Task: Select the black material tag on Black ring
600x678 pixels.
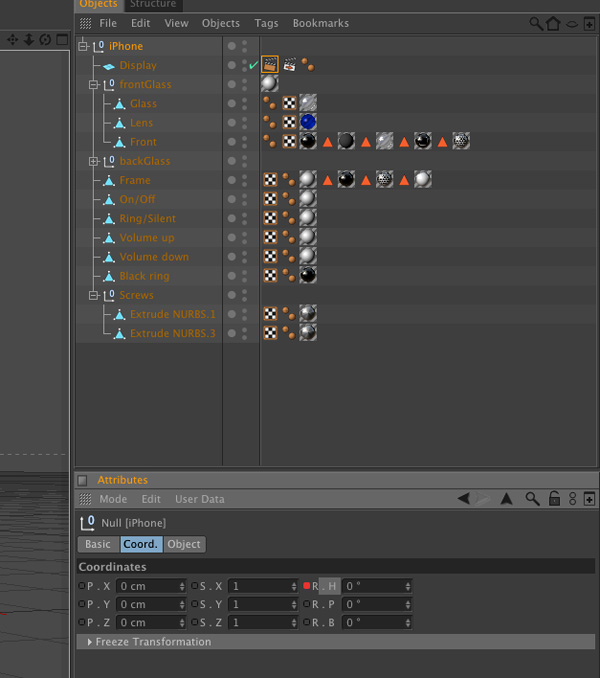Action: (x=308, y=275)
